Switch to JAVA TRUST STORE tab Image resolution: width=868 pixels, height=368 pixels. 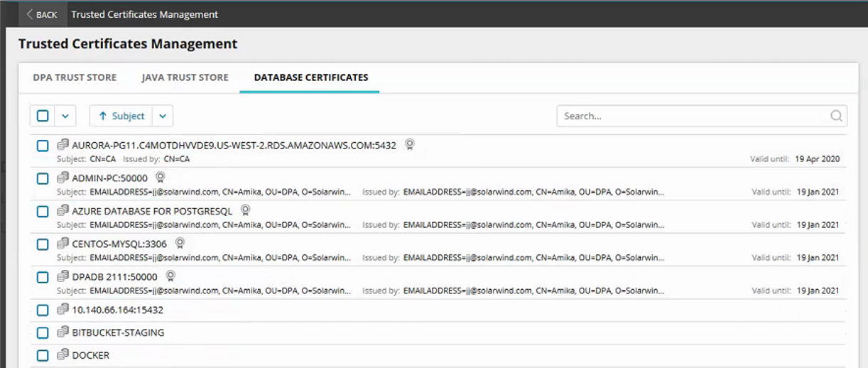pos(185,77)
